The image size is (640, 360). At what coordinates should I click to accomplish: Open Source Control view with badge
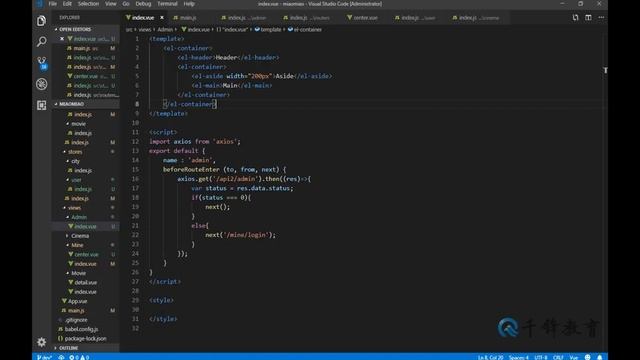tap(42, 62)
